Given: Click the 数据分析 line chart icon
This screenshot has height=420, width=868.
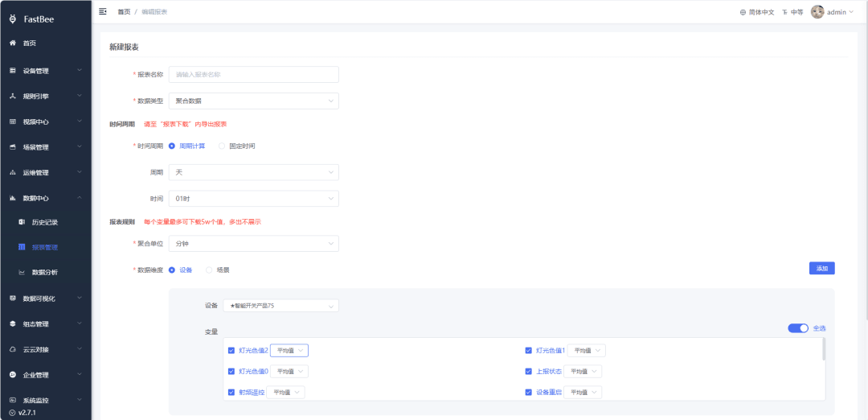Looking at the screenshot, I should point(22,273).
